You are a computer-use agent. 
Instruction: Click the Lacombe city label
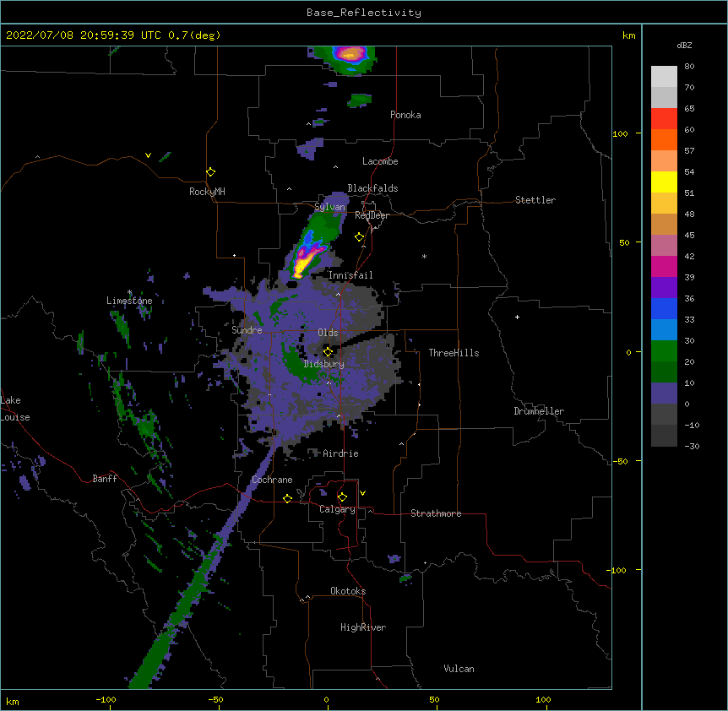pos(380,161)
